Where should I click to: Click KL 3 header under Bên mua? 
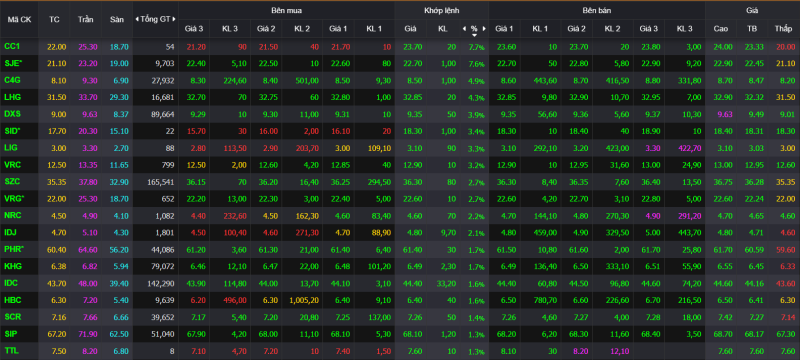tap(230, 29)
